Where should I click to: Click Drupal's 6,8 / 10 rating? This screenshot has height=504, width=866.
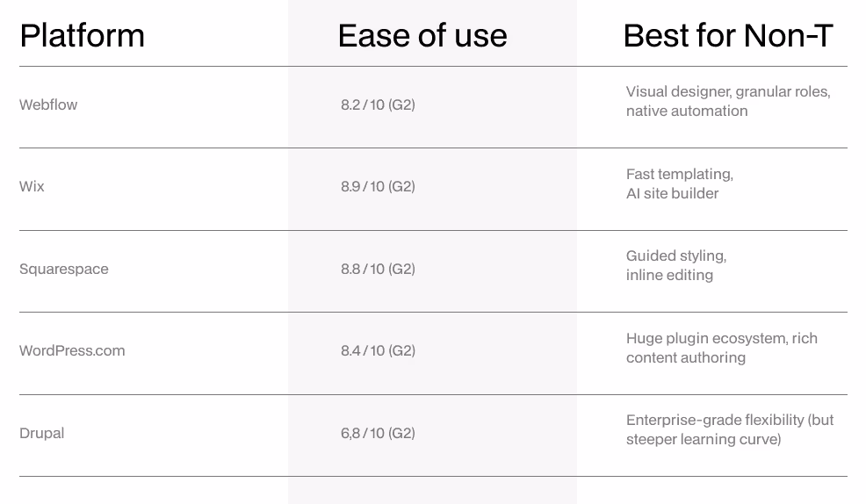pos(378,434)
